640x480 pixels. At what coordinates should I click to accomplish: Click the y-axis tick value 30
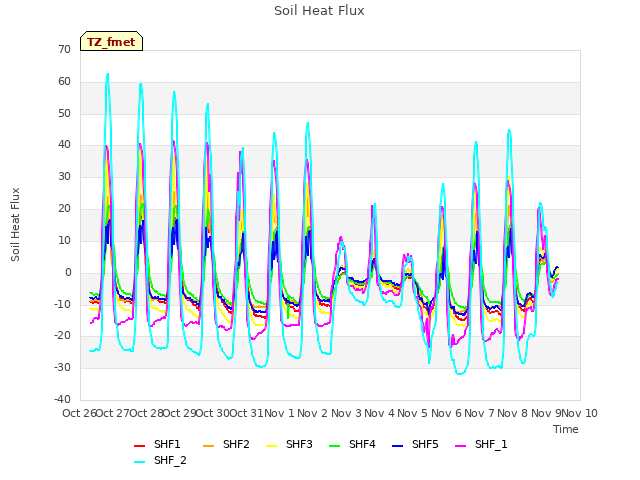point(64,176)
